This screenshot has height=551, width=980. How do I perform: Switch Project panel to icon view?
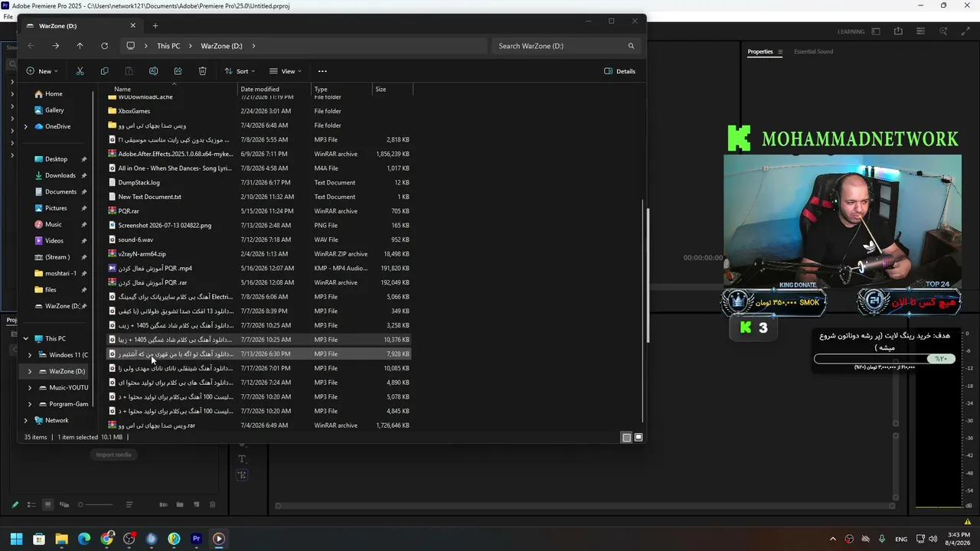(47, 504)
